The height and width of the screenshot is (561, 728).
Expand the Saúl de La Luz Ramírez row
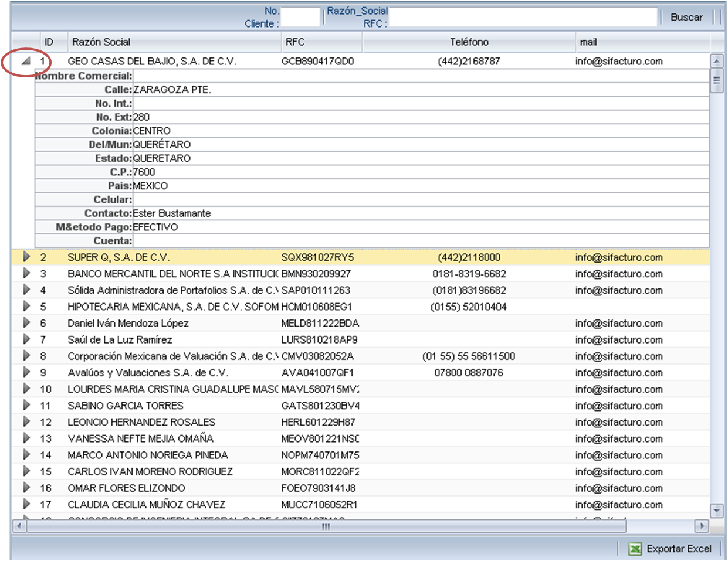click(26, 339)
